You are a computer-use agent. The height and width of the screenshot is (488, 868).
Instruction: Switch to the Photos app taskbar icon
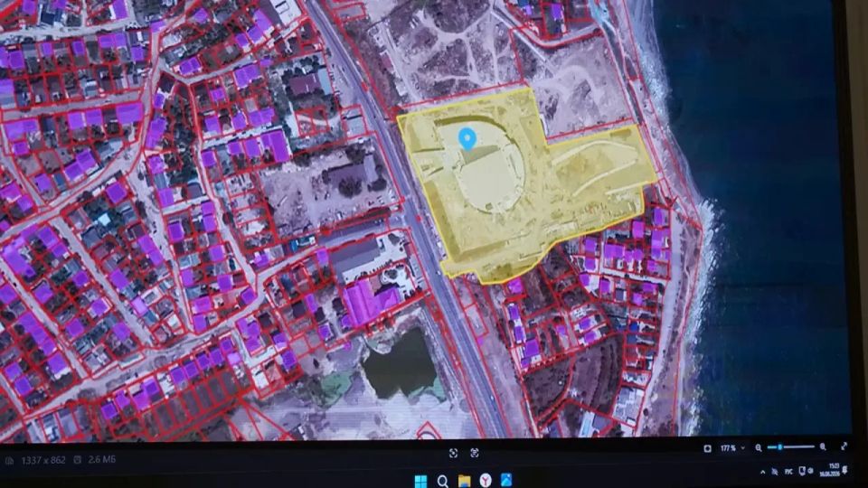(506, 480)
